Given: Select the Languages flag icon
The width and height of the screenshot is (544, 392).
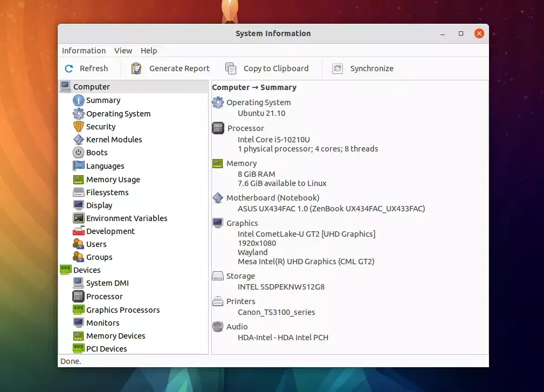Looking at the screenshot, I should tap(79, 166).
